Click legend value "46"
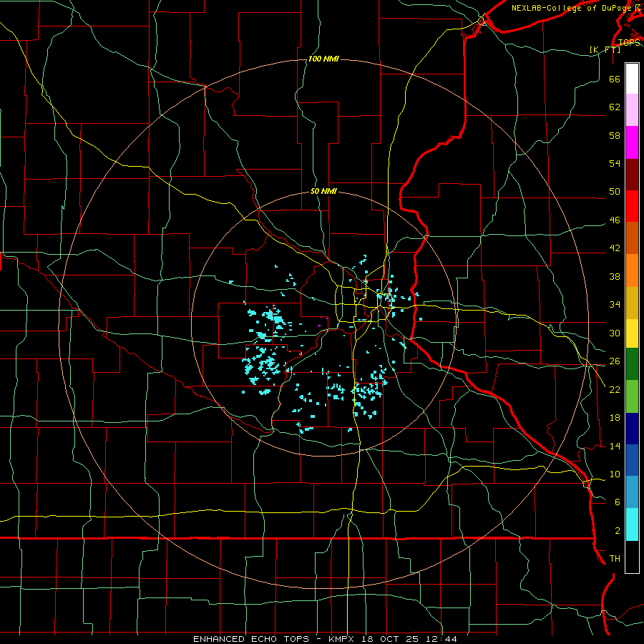 615,220
